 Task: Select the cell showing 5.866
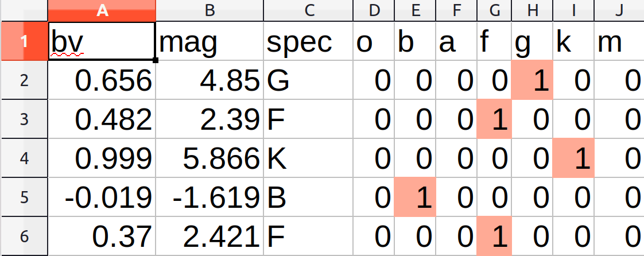(x=210, y=158)
